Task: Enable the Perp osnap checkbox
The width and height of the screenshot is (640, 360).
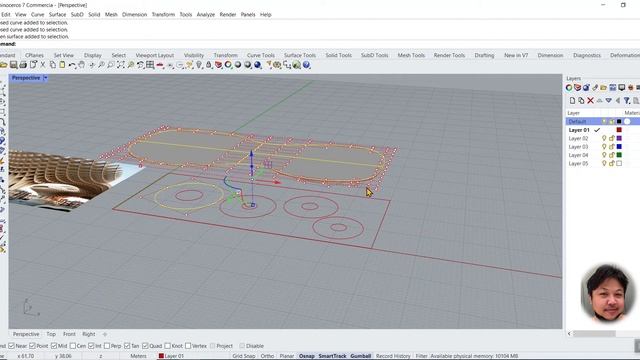Action: pos(107,346)
